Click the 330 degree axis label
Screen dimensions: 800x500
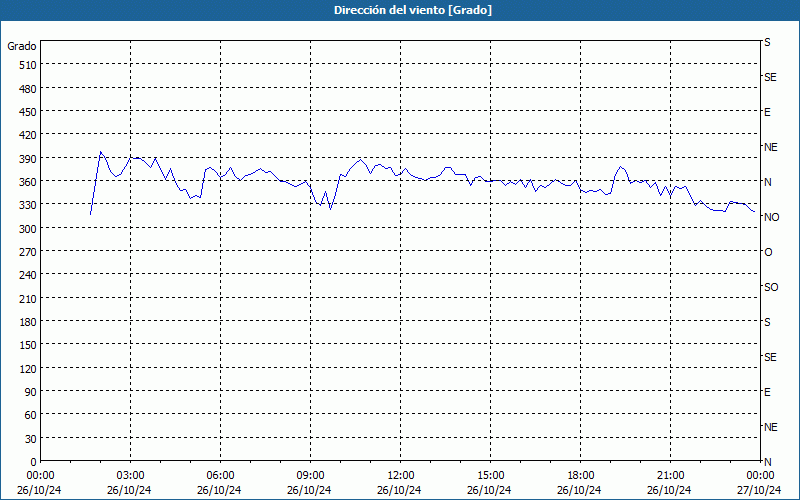coord(28,206)
